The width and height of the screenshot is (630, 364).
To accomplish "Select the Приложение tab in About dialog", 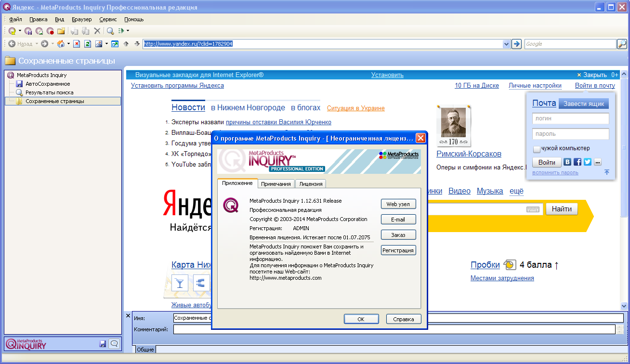I will coord(237,183).
